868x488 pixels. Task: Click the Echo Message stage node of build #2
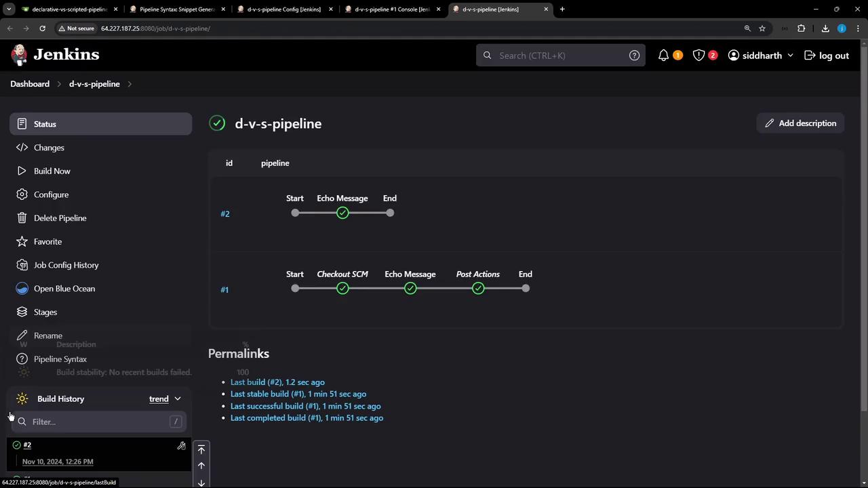pyautogui.click(x=342, y=213)
